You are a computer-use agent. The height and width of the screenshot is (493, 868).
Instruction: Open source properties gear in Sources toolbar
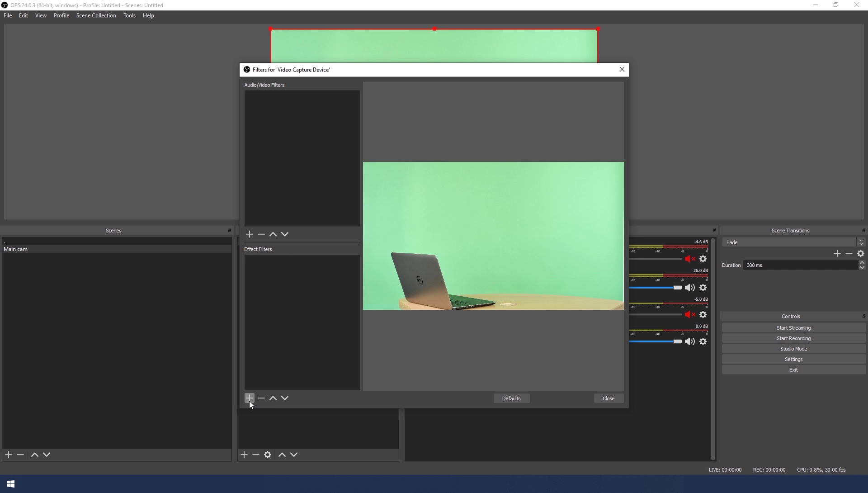268,455
